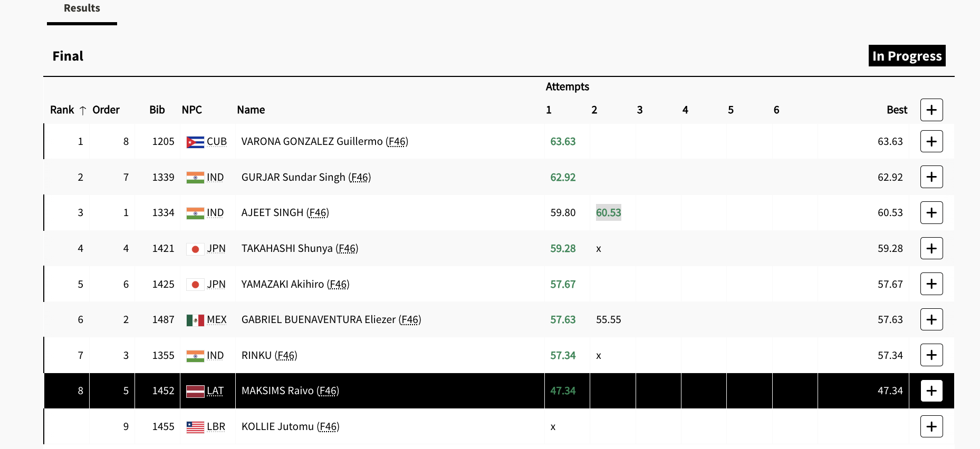Click F46 class link for TAKAHASHI Shunya
This screenshot has width=980, height=449.
click(347, 248)
